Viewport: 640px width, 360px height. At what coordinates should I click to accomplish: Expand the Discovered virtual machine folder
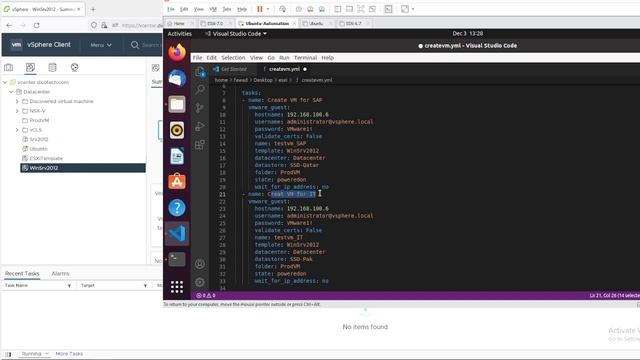coord(17,101)
